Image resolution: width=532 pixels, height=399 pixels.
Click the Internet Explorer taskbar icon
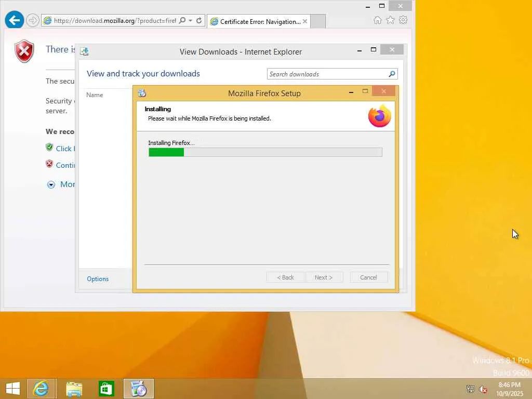click(42, 389)
